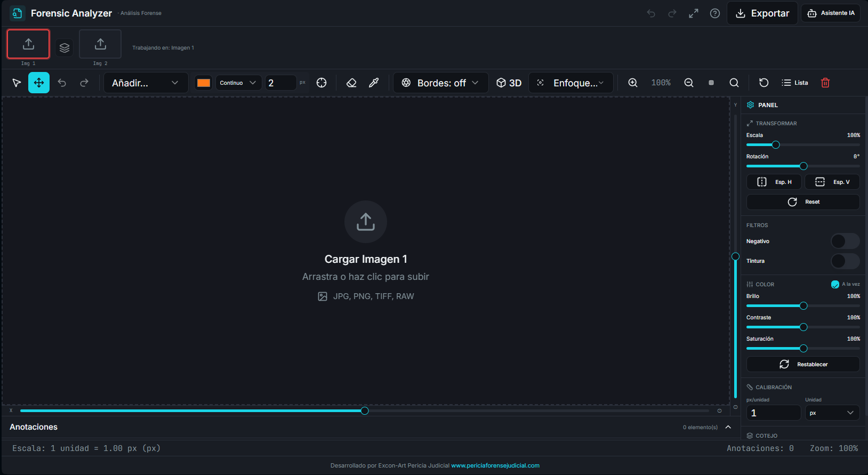The width and height of the screenshot is (868, 475).
Task: Click the CALIBRACIÓN section header
Action: [769, 387]
